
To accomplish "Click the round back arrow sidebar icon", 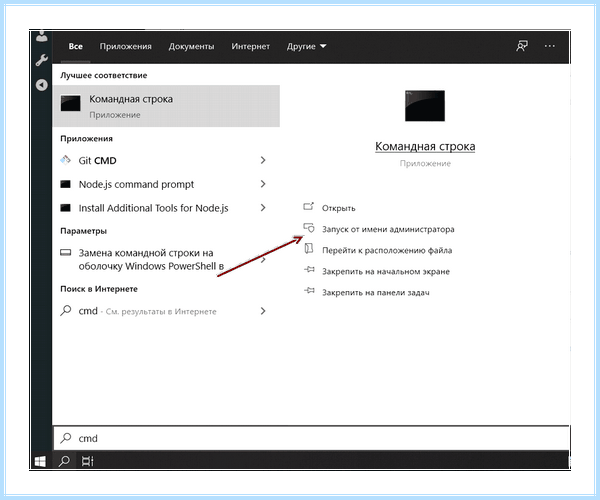I will click(x=42, y=85).
